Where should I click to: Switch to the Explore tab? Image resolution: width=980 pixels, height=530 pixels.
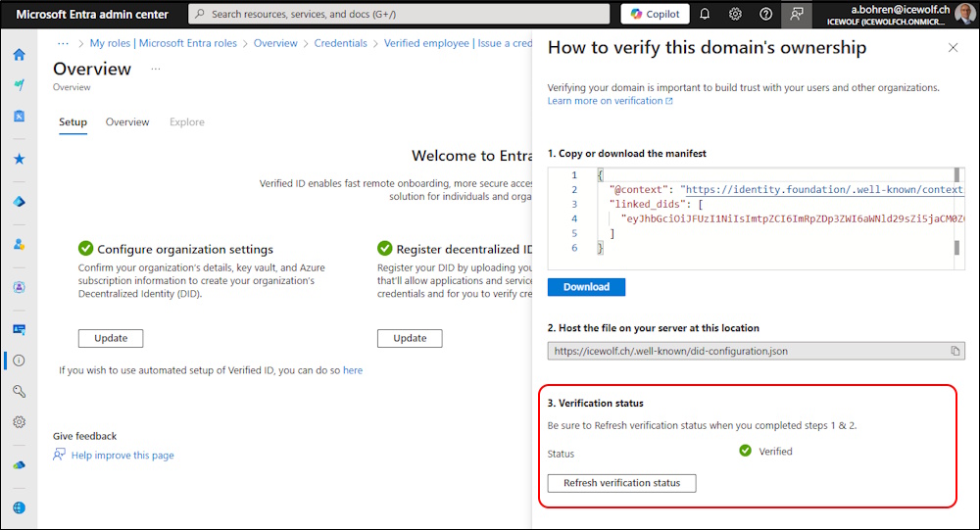click(x=187, y=121)
